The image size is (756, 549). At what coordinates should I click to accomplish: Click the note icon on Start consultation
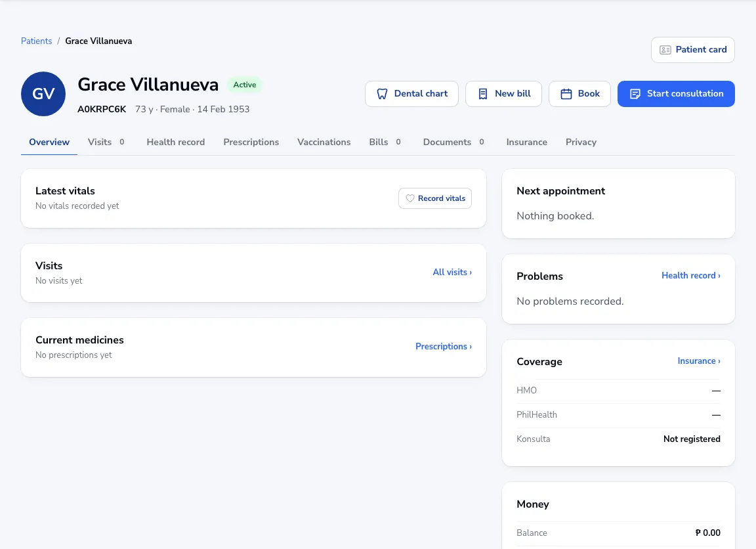click(x=635, y=94)
